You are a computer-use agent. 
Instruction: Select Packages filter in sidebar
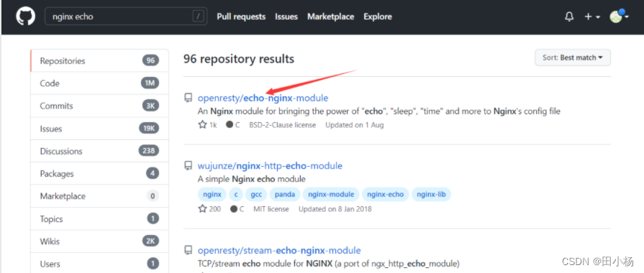tap(99, 174)
